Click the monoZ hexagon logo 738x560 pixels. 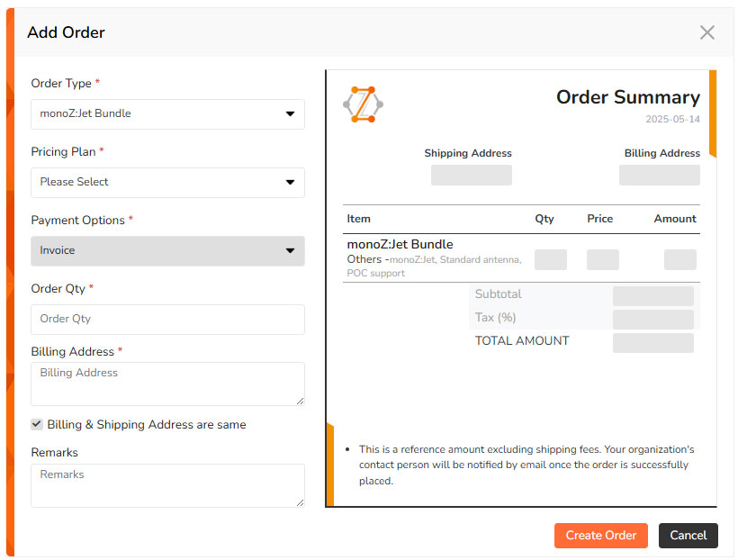363,105
